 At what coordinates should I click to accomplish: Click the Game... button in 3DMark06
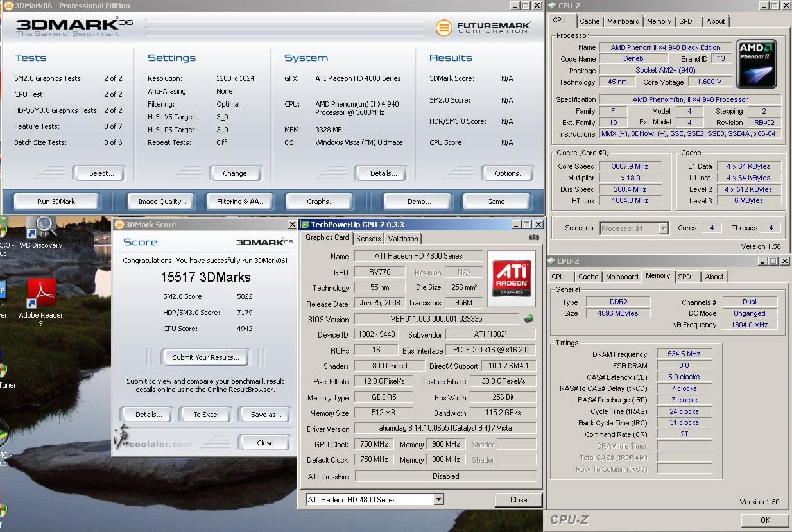[499, 202]
